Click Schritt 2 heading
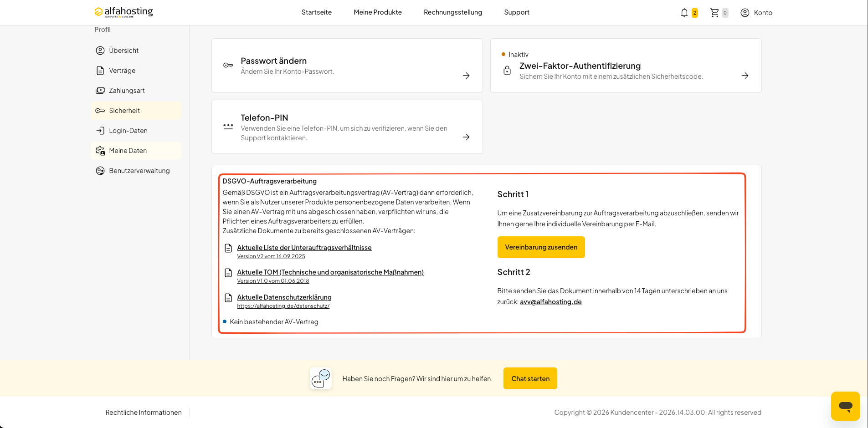The image size is (868, 428). pyautogui.click(x=514, y=272)
